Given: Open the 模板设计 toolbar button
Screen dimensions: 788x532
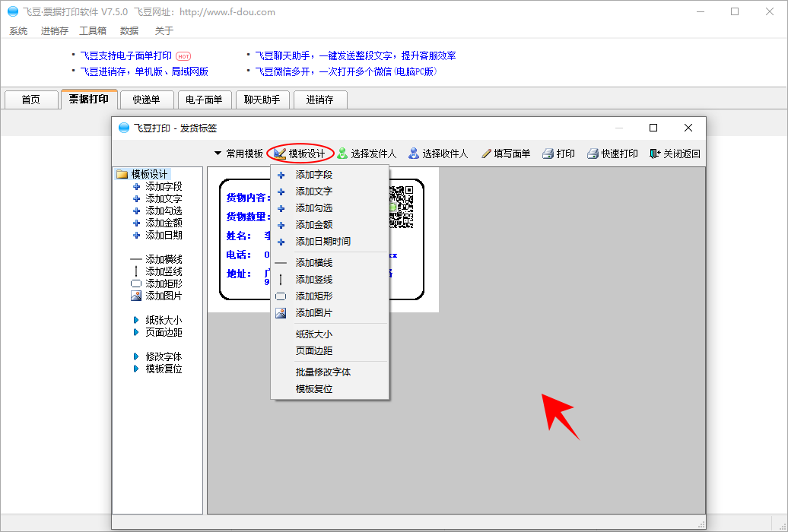Looking at the screenshot, I should click(300, 154).
